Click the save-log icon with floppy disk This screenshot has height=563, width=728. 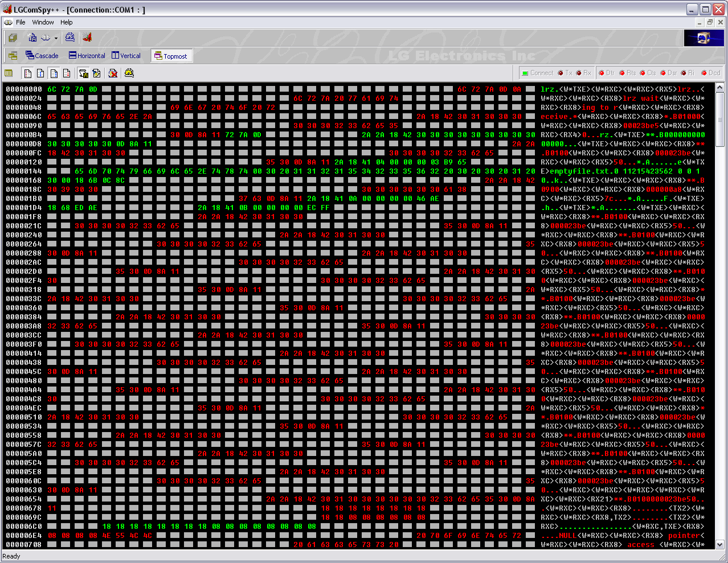tap(83, 73)
